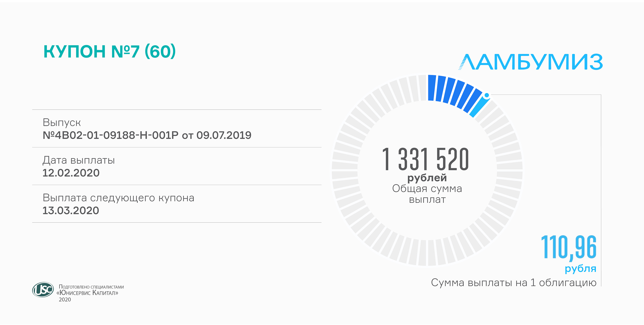The image size is (644, 325).
Task: Select the payment date 12.02.2020
Action: [x=71, y=173]
